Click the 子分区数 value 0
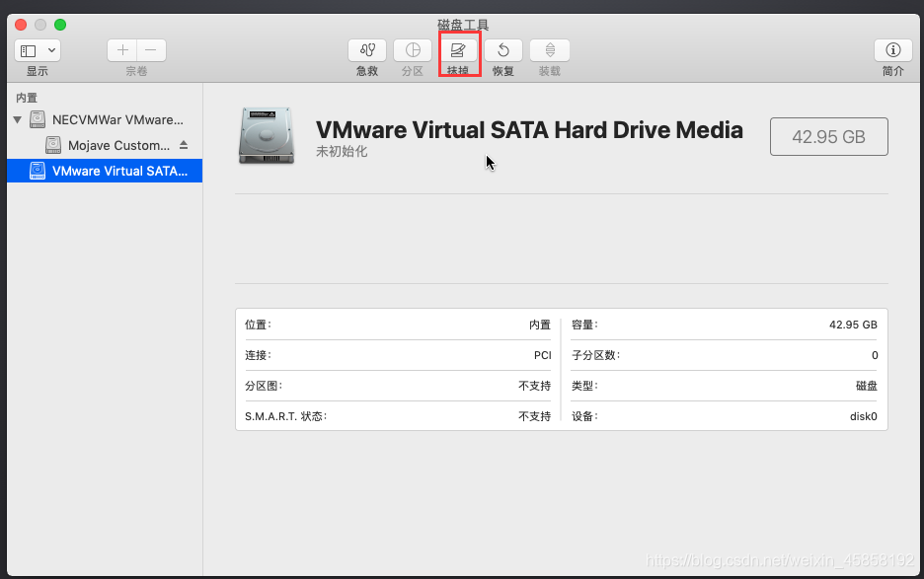This screenshot has width=924, height=579. [875, 355]
